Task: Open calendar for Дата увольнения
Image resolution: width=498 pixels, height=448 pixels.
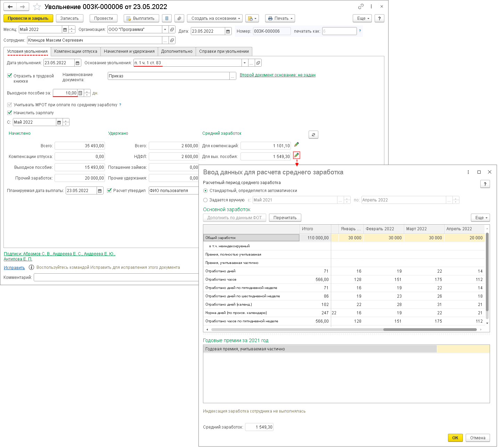Action: coord(77,63)
